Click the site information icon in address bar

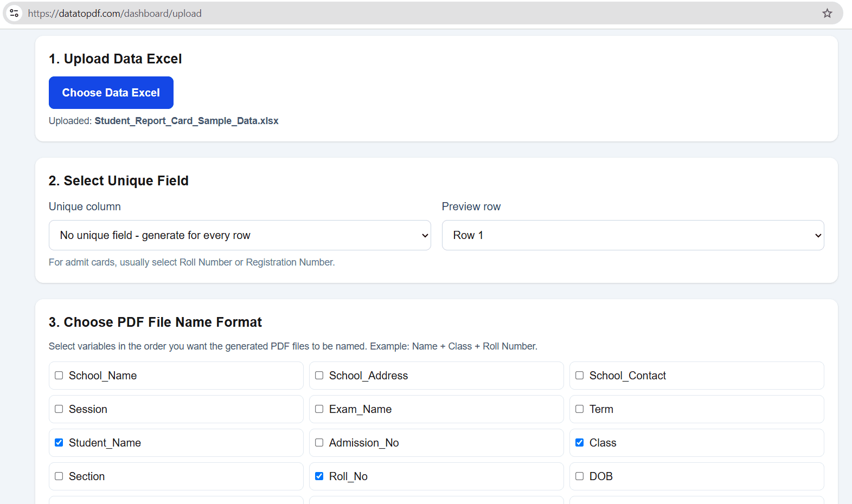[15, 13]
